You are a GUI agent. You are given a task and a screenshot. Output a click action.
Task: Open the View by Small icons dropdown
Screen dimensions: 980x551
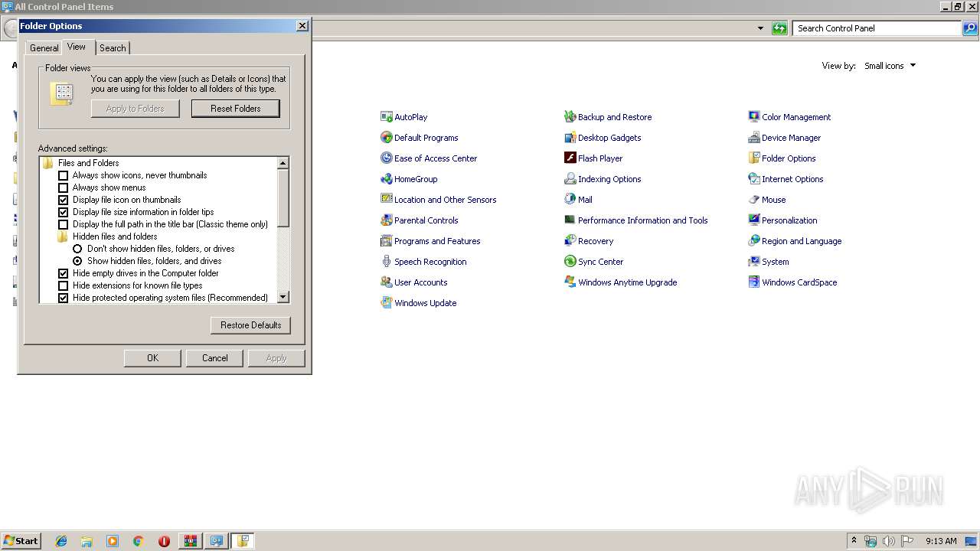[890, 66]
